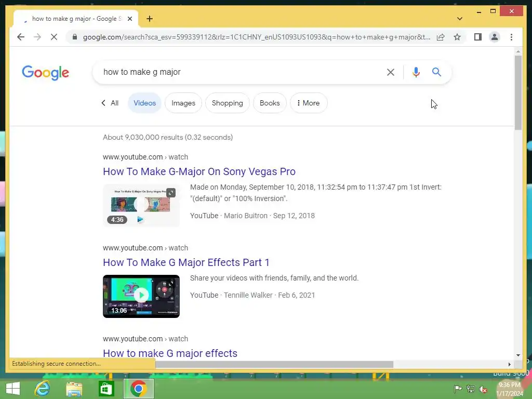Click the forward navigation arrow
This screenshot has width=532, height=399.
[37, 37]
